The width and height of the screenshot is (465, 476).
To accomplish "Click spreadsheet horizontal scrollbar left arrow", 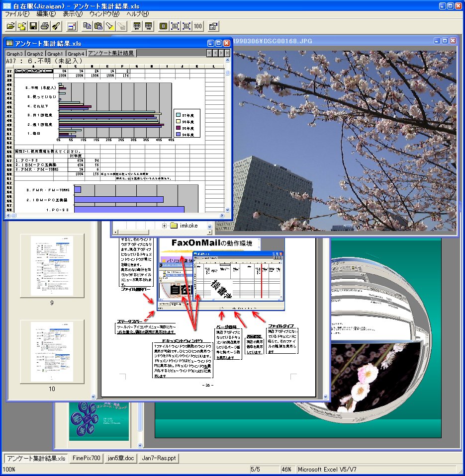I will (8, 216).
